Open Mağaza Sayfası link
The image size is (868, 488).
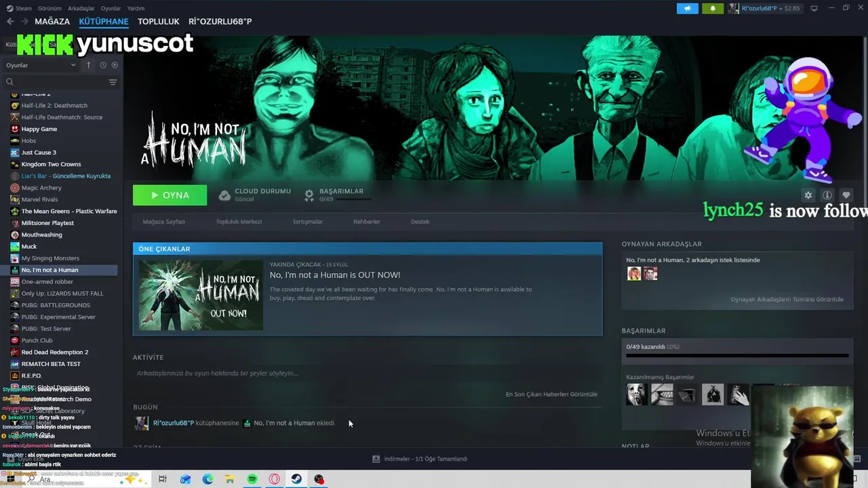coord(163,222)
